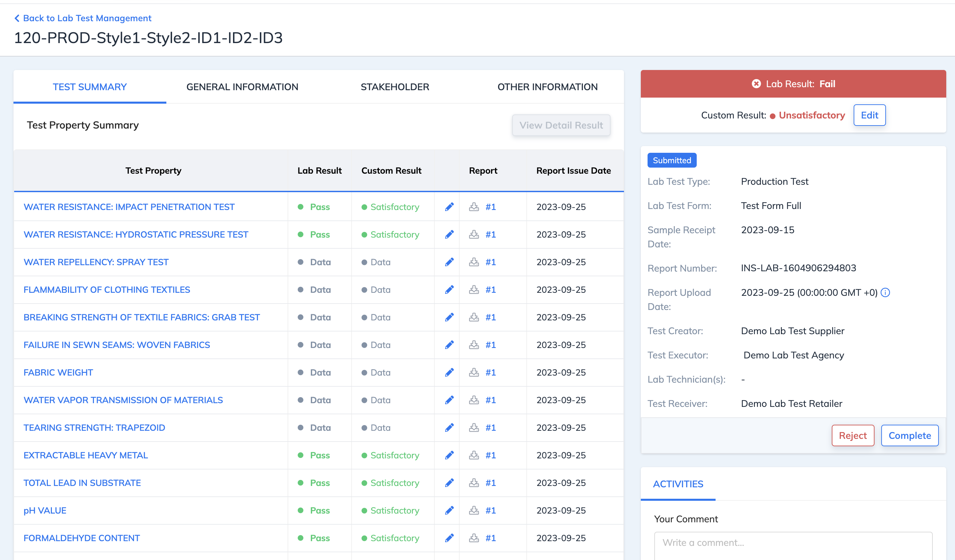The width and height of the screenshot is (955, 560).
Task: Download report for Total Lead in Substrate
Action: tap(474, 483)
